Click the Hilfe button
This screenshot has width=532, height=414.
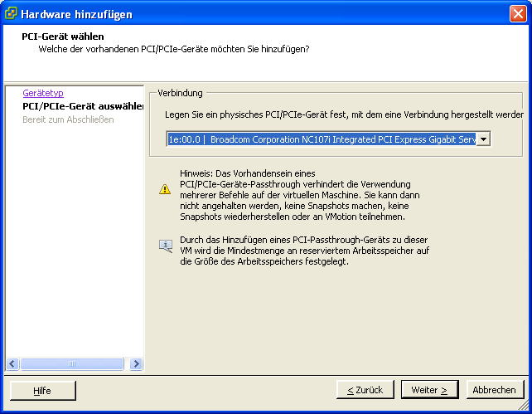pyautogui.click(x=43, y=391)
